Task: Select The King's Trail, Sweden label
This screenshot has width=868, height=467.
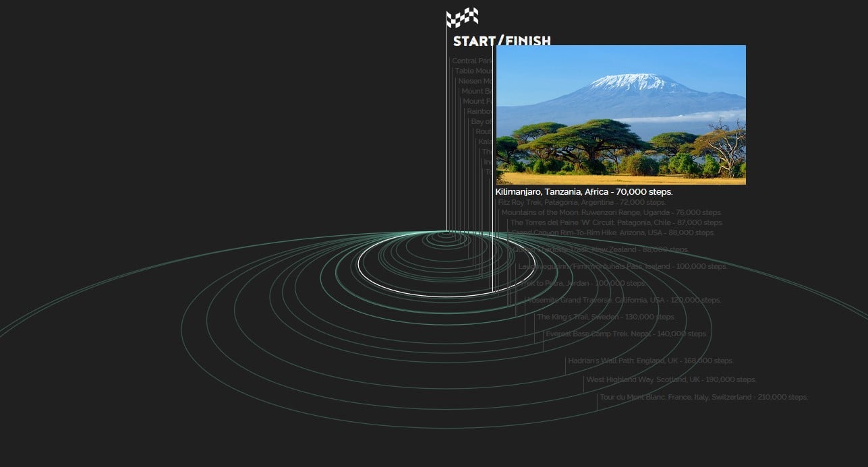Action: 606,317
